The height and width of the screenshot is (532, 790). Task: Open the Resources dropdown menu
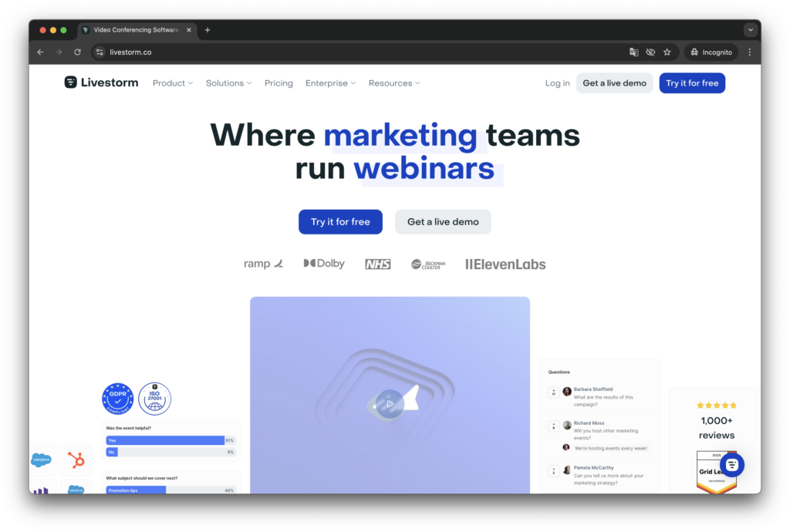tap(393, 82)
